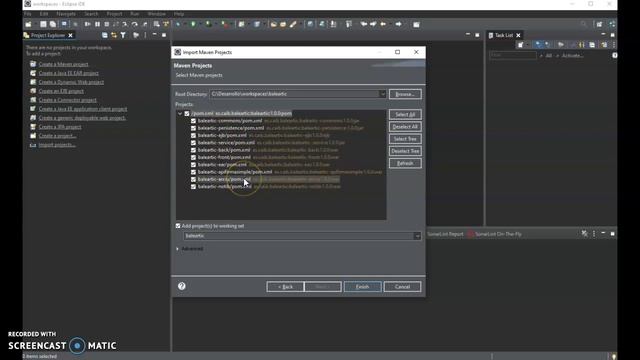
Task: Open the working set dropdown
Action: click(417, 236)
